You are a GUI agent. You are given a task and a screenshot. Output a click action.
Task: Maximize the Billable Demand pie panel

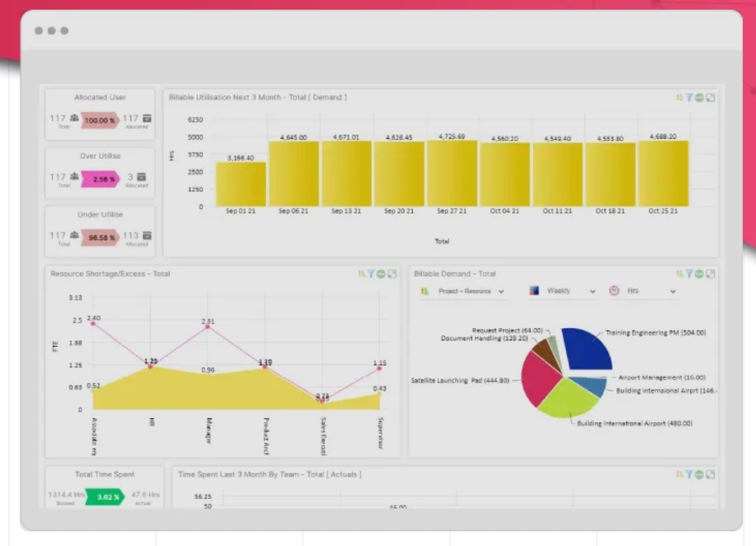710,274
